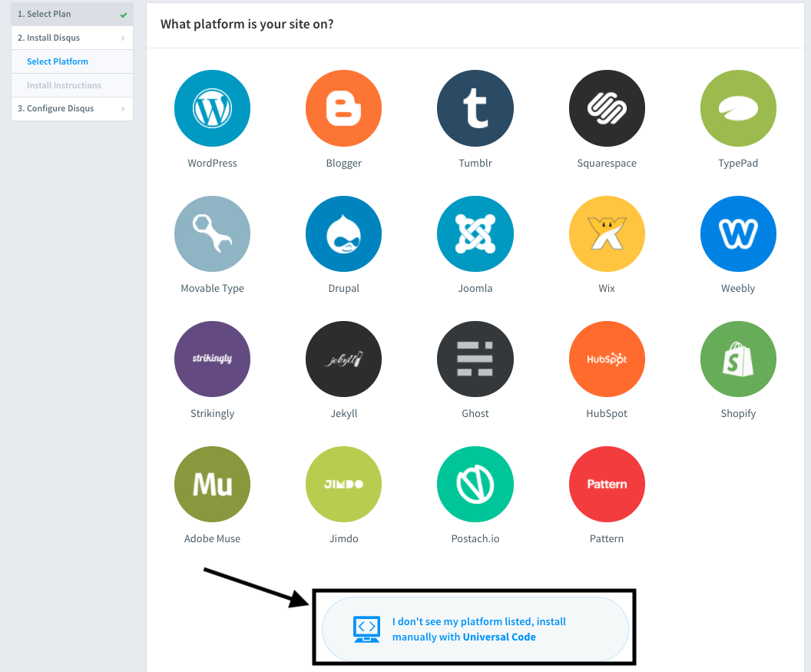Viewport: 811px width, 672px height.
Task: Click the HubSpot text label
Action: tap(607, 414)
